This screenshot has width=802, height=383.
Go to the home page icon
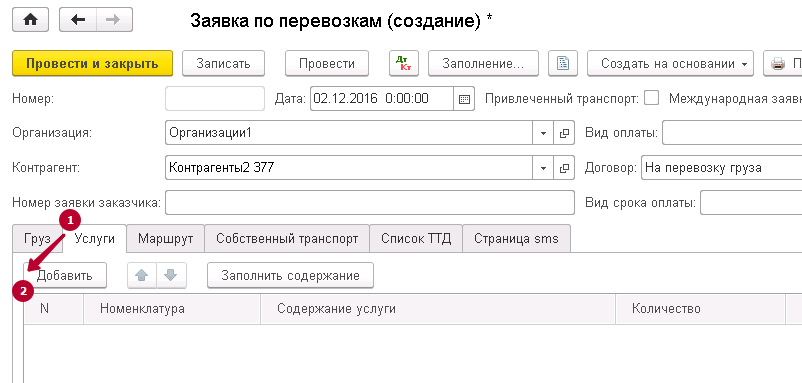[x=30, y=20]
